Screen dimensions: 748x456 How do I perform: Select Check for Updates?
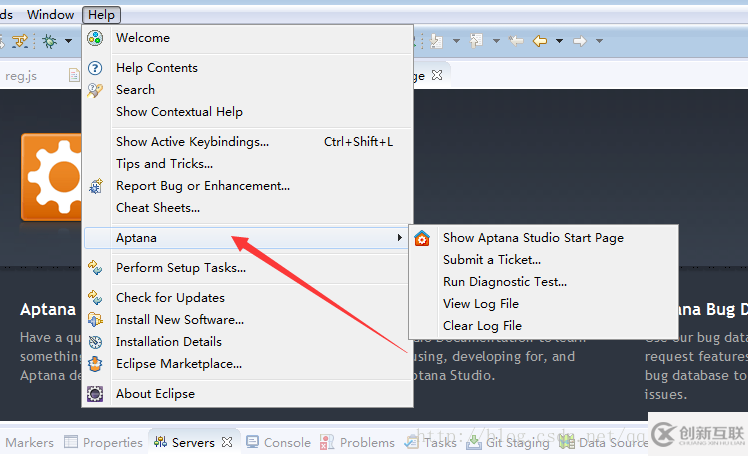[248, 298]
